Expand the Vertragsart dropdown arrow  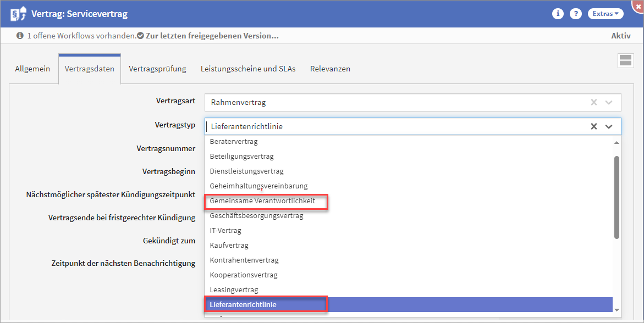(609, 102)
